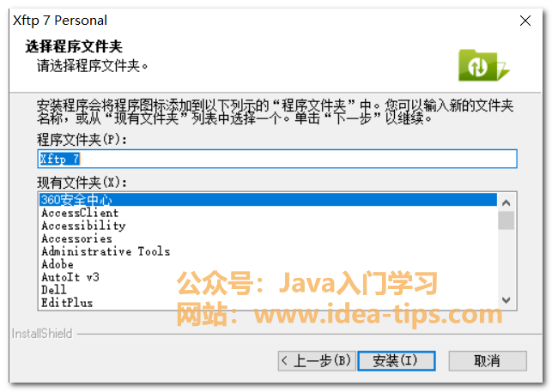
Task: Click the scrollbar track below the thumb
Action: point(507,261)
